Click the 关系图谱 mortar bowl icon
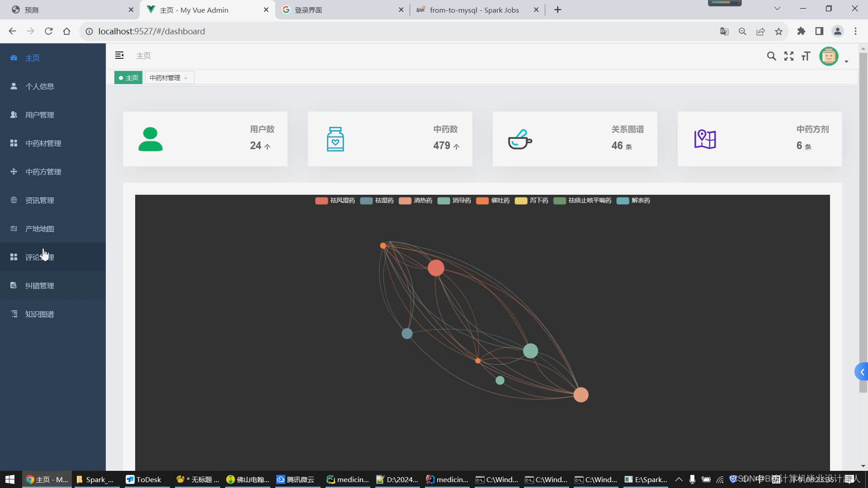868x488 pixels. click(x=520, y=139)
